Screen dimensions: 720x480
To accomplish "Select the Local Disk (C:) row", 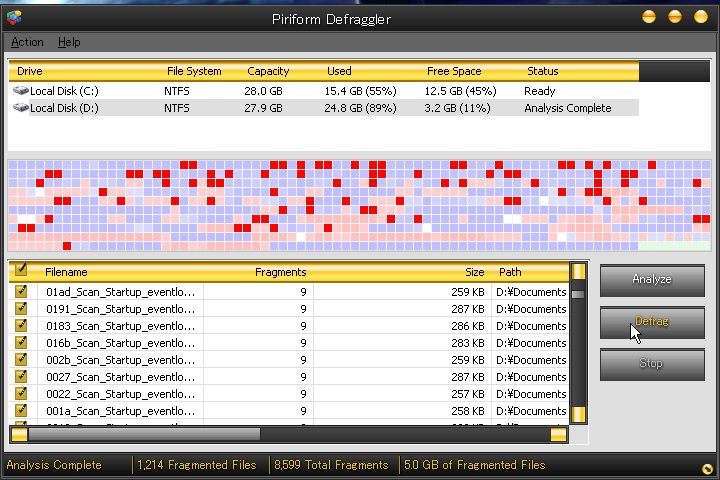I will pos(324,91).
